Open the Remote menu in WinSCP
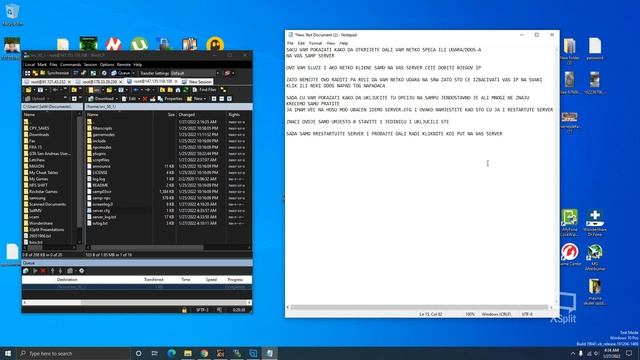Screen dimensions: 640x360 pos(124,64)
